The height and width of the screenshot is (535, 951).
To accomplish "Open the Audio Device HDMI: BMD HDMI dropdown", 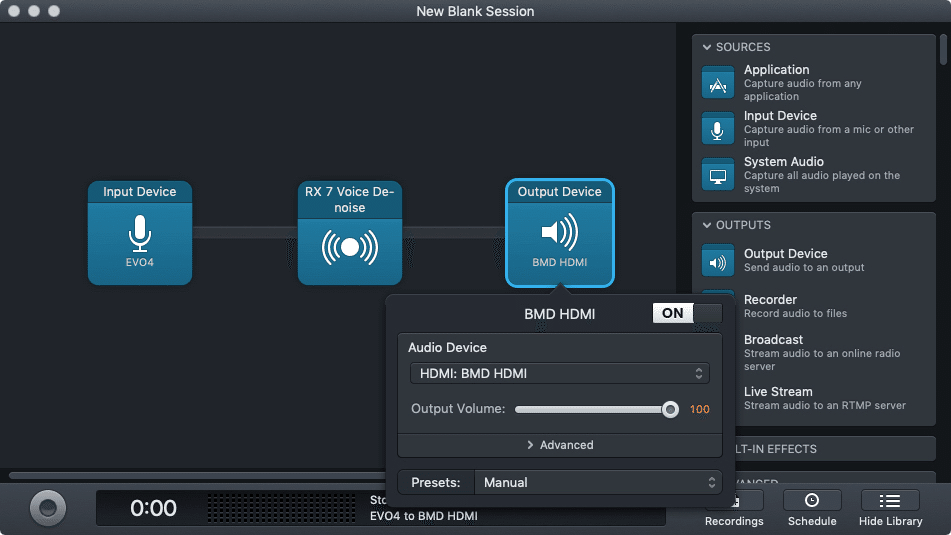I will tap(559, 374).
